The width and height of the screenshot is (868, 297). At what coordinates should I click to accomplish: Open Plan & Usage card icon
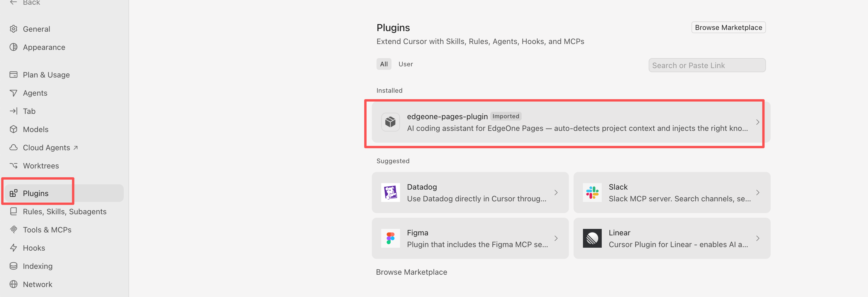pyautogui.click(x=13, y=75)
